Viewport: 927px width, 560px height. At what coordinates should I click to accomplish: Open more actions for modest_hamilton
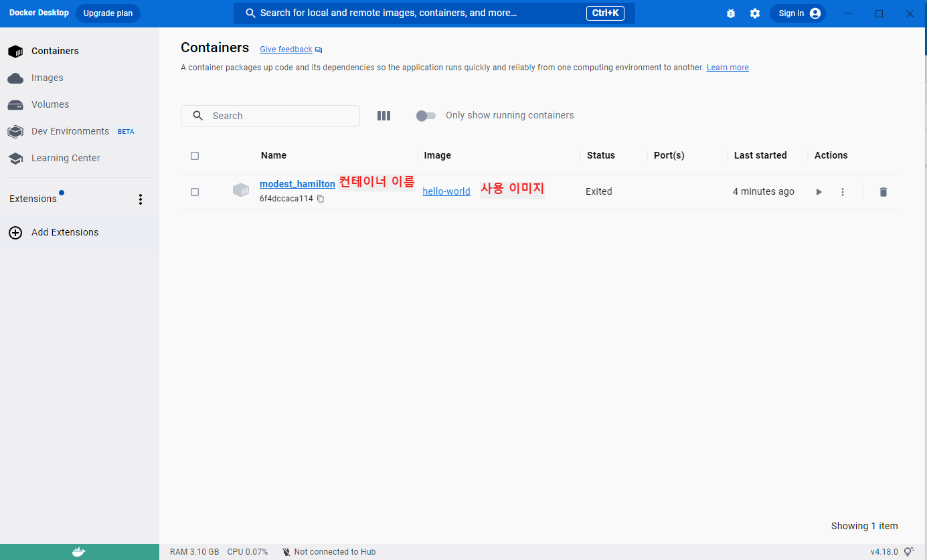(x=843, y=192)
